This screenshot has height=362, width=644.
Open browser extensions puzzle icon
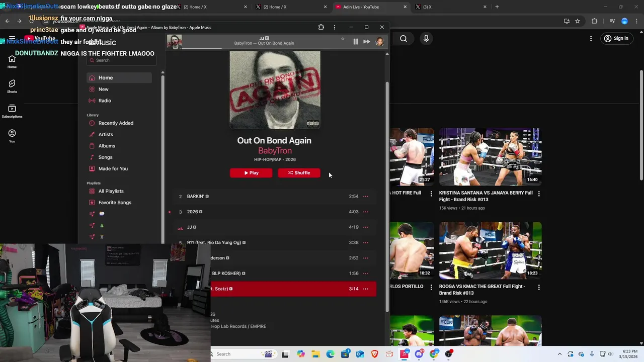[x=595, y=21]
